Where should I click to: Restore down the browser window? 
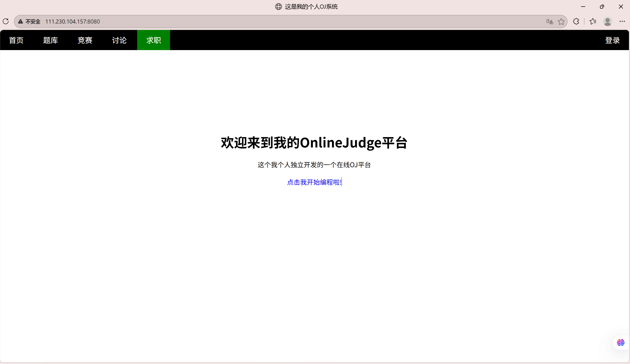point(602,7)
